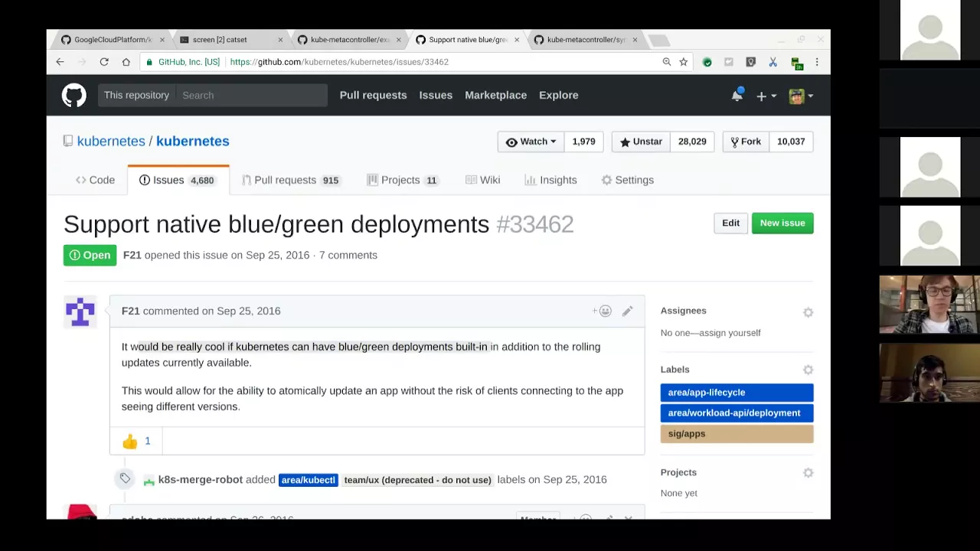
Task: Reload the page with the refresh icon
Action: coord(104,62)
